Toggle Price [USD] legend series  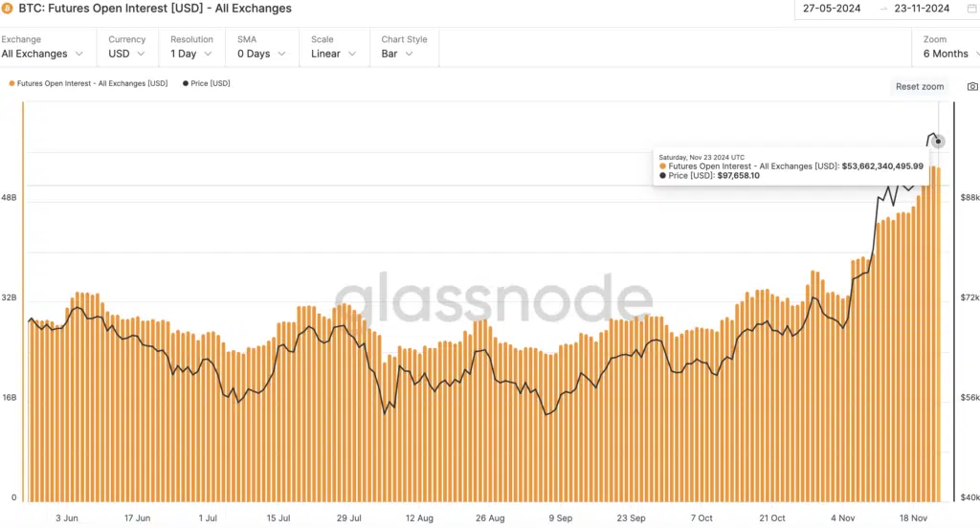click(x=211, y=83)
